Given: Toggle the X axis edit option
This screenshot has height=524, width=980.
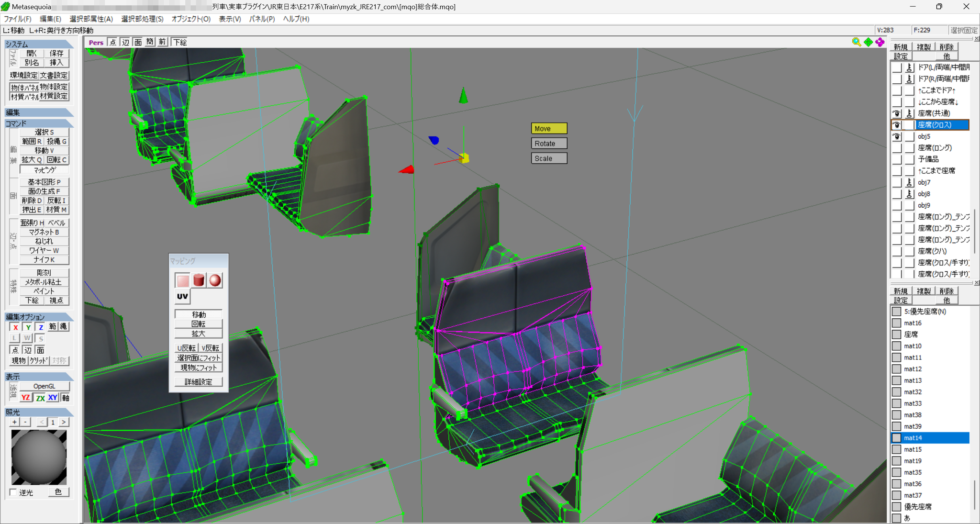Looking at the screenshot, I should [16, 327].
